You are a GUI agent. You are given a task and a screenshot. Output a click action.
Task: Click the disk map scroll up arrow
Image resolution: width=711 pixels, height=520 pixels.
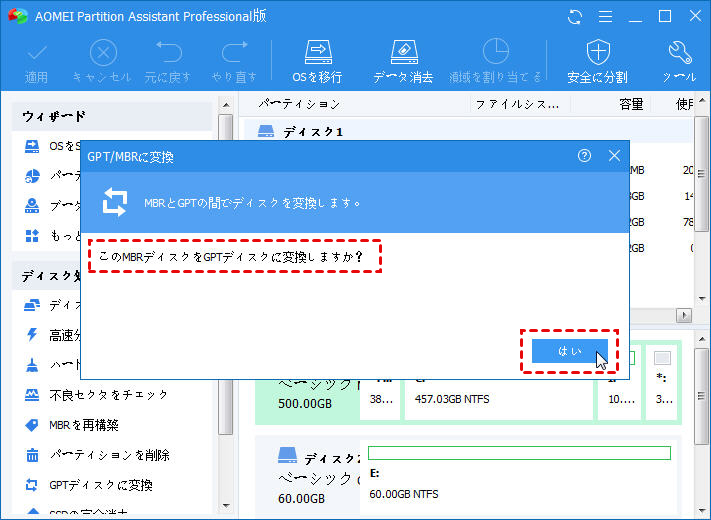click(702, 339)
